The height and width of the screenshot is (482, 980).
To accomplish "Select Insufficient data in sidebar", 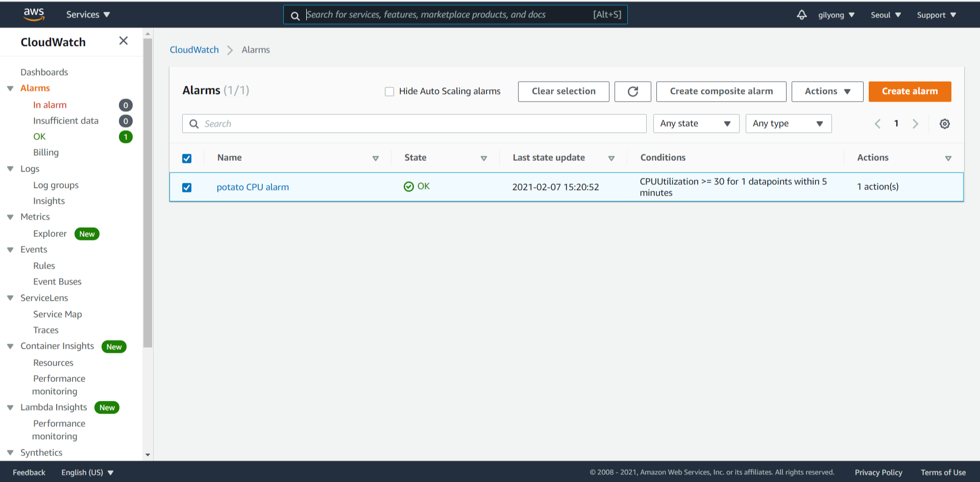I will point(66,120).
